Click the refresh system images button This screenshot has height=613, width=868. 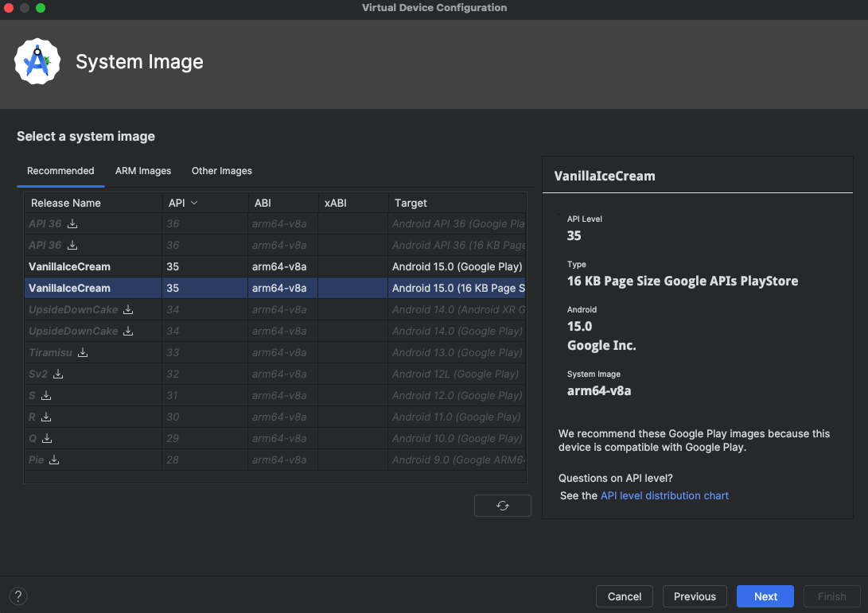(x=502, y=506)
